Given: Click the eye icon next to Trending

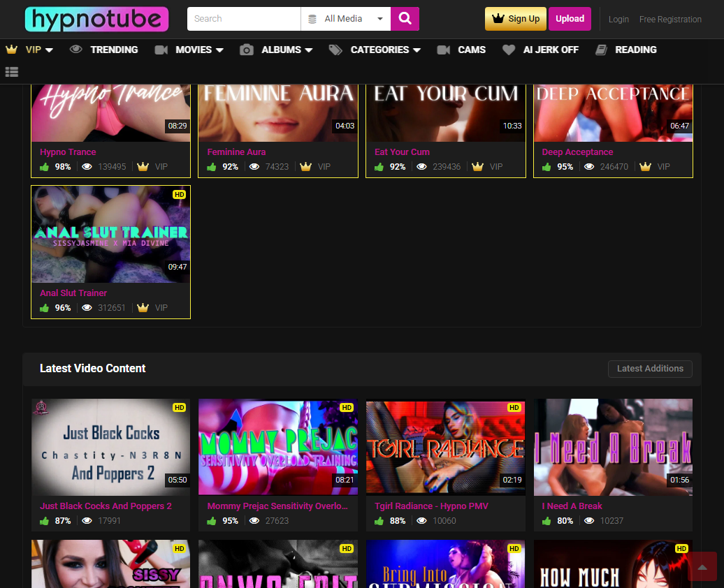Looking at the screenshot, I should pyautogui.click(x=75, y=50).
